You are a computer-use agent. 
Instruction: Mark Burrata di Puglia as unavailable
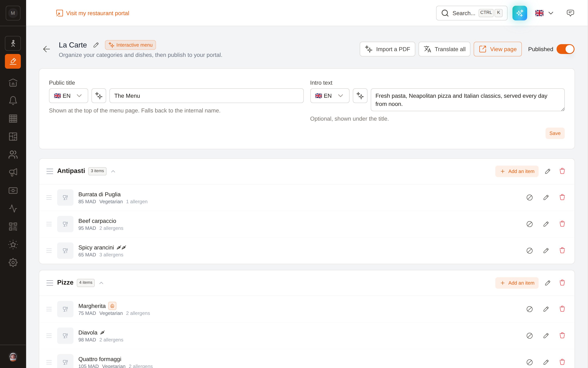click(x=530, y=197)
